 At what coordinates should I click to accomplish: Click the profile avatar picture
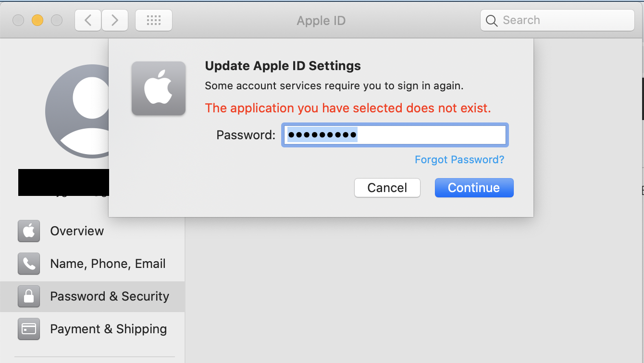pos(77,111)
